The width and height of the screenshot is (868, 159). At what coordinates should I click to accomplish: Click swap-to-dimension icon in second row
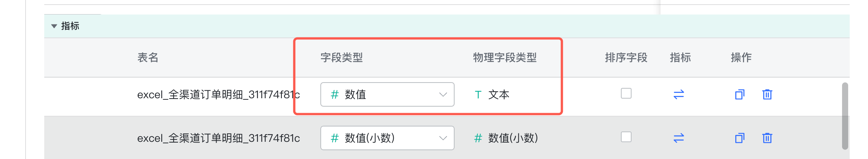[x=678, y=138]
